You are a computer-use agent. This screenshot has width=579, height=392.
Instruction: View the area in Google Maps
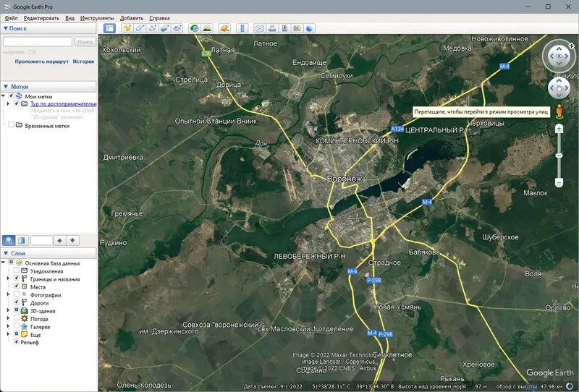[297, 28]
